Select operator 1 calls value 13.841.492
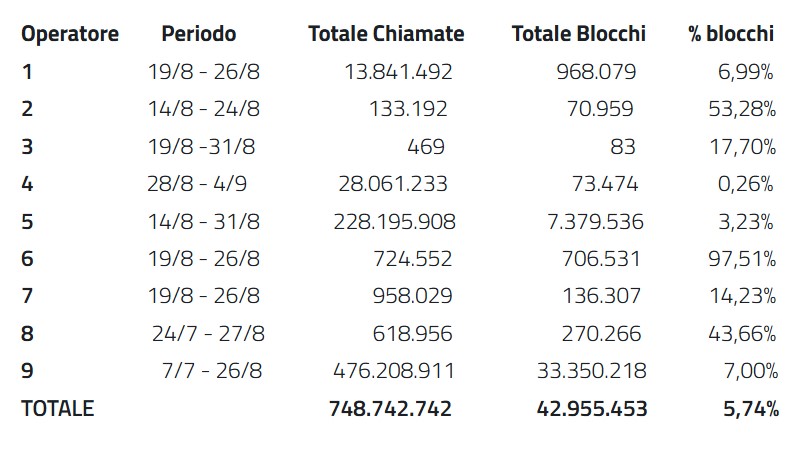806x471 pixels. pyautogui.click(x=398, y=71)
